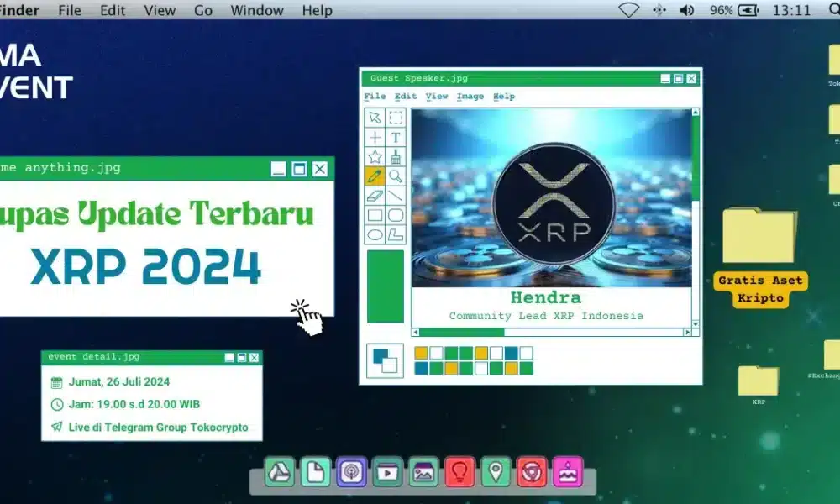Pick the blue swatch in bottom palette row
The height and width of the screenshot is (504, 840).
pyautogui.click(x=422, y=368)
